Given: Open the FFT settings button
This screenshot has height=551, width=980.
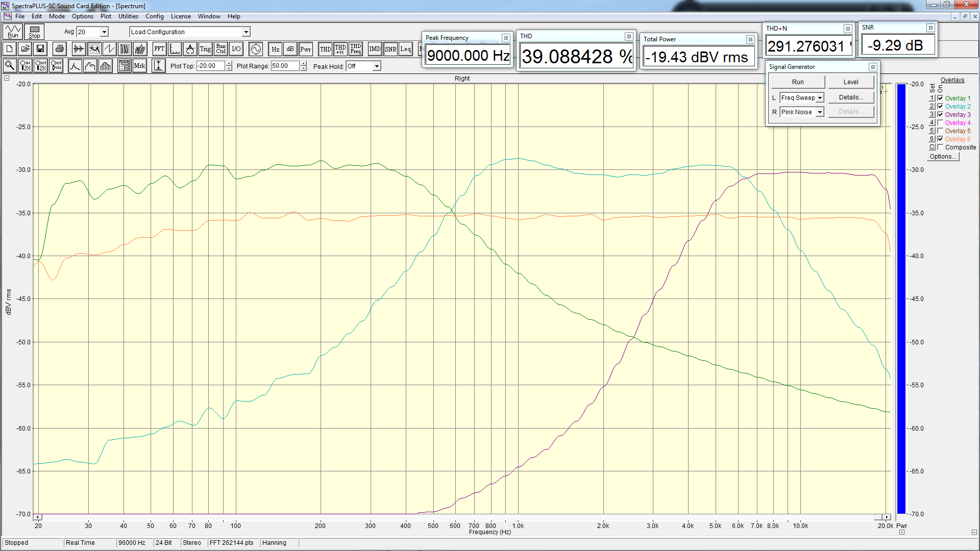Looking at the screenshot, I should [159, 49].
